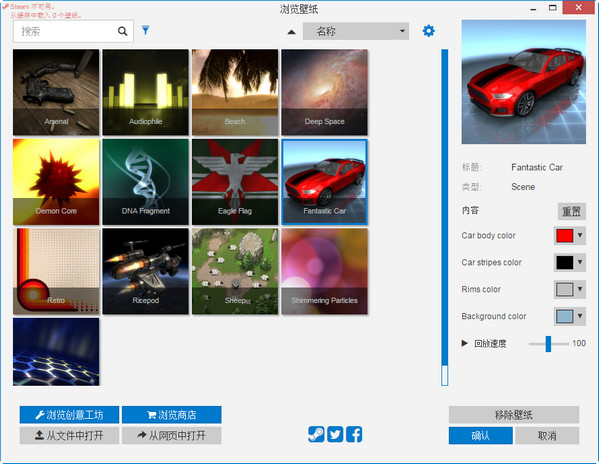Open settings with the blue gear icon
This screenshot has width=599, height=464.
pos(429,31)
